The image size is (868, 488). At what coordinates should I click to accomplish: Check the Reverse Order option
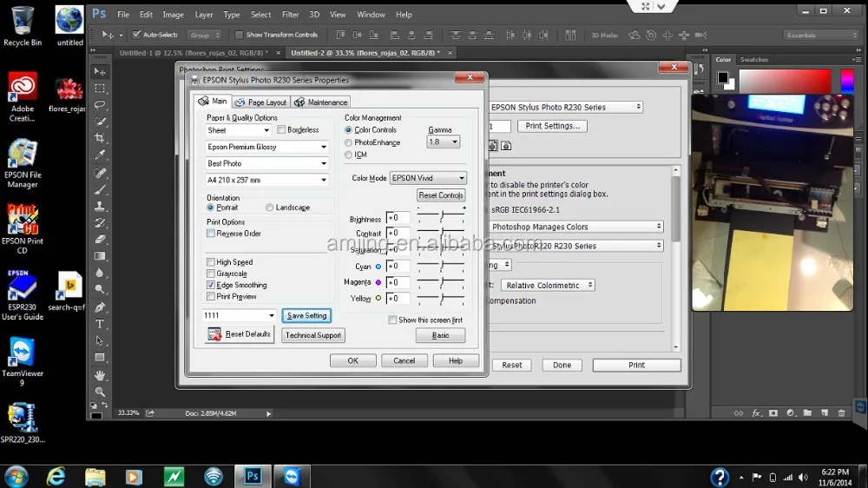211,234
